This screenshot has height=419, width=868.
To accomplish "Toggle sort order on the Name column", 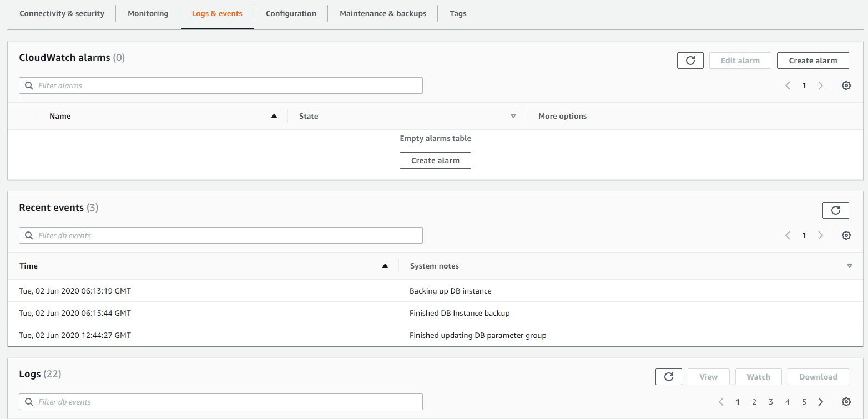I will click(x=274, y=115).
